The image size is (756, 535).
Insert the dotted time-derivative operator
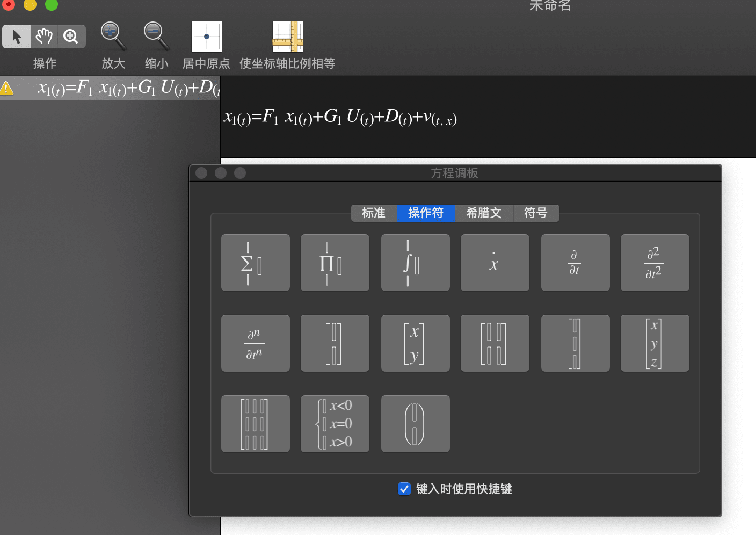click(495, 262)
